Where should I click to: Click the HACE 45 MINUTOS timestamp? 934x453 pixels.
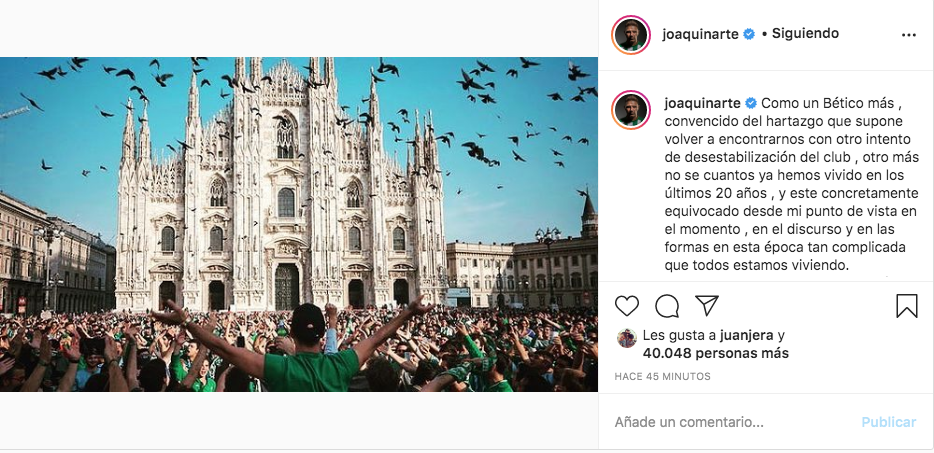(x=662, y=377)
